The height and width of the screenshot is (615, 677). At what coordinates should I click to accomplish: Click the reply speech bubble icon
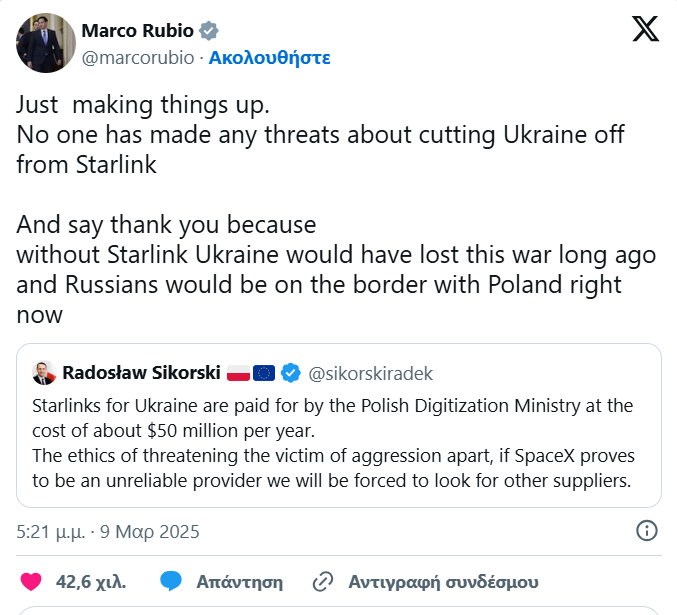tap(171, 581)
